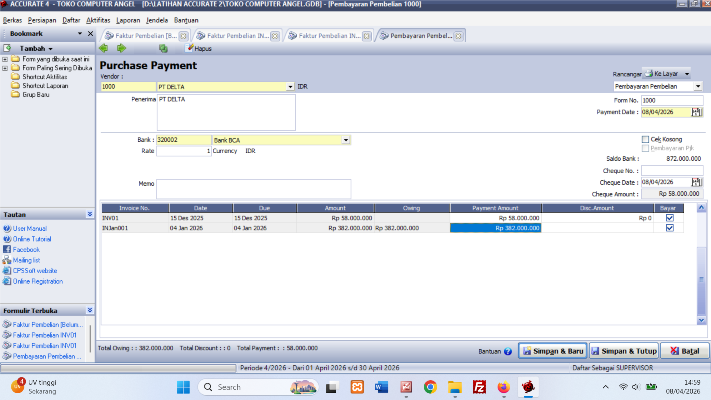
Task: Open Microsoft Word from the taskbar
Action: point(381,387)
